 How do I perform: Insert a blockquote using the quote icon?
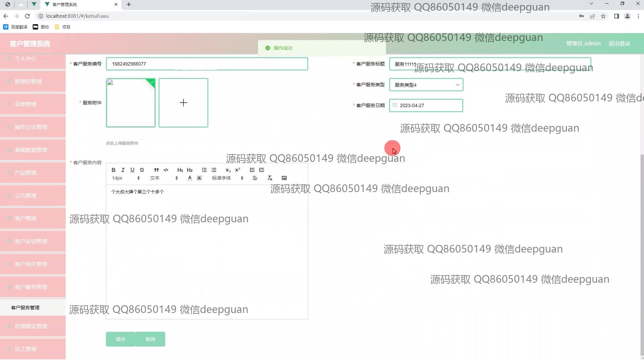156,170
